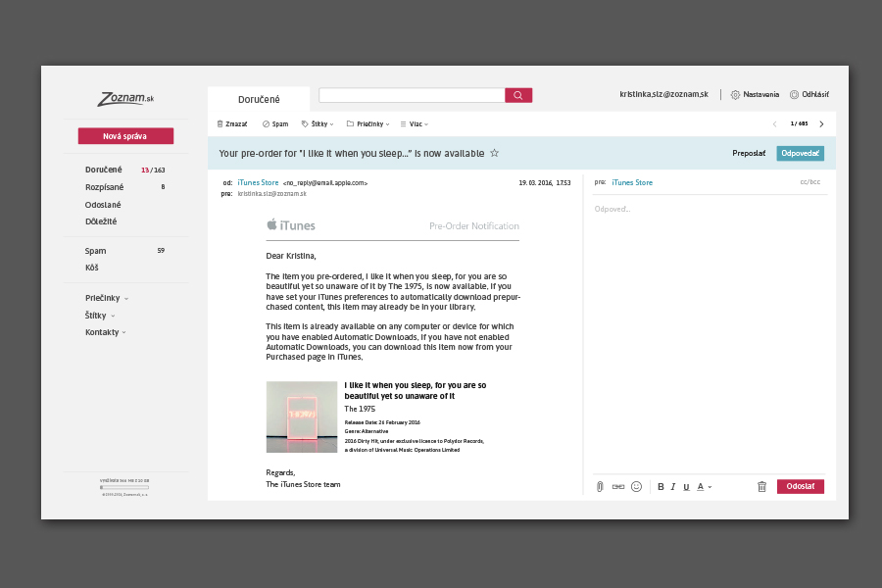Go to the next email arrow
The height and width of the screenshot is (588, 882).
point(821,124)
